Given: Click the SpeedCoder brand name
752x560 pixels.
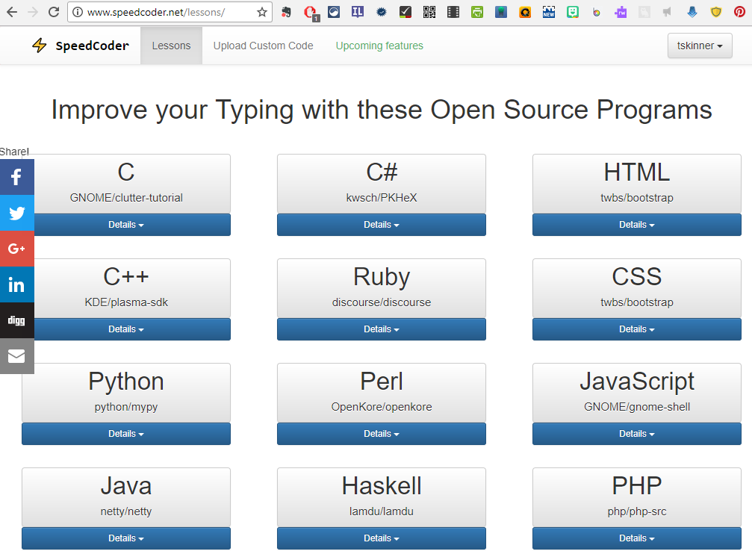Looking at the screenshot, I should 92,46.
